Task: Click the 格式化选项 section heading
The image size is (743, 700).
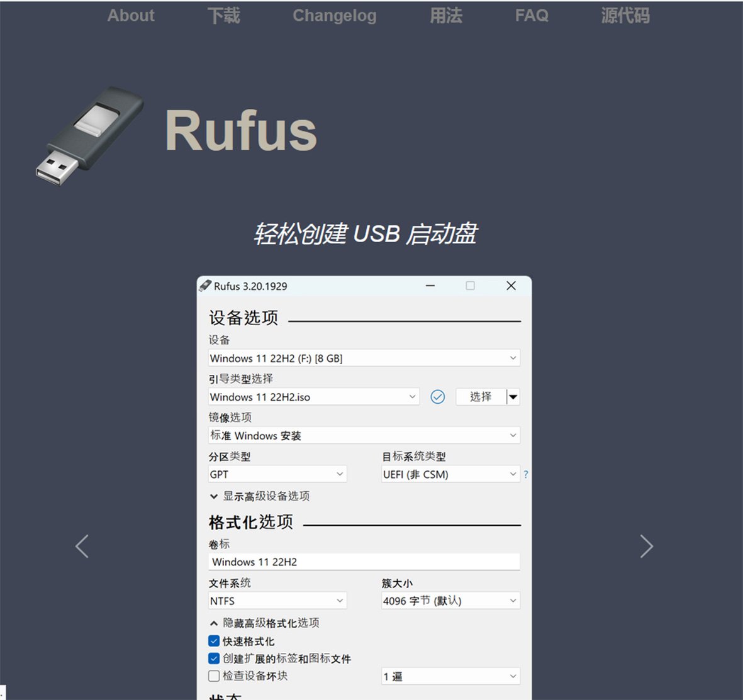Action: [251, 522]
